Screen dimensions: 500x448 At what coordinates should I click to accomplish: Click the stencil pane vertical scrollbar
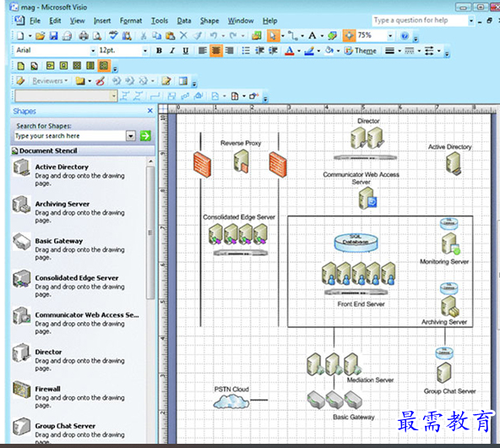(150, 233)
